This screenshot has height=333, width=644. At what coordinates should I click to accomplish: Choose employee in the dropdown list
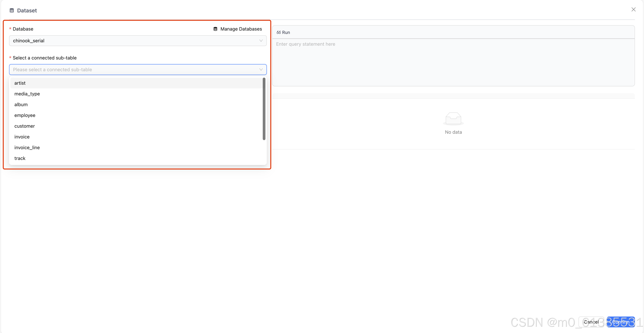25,115
